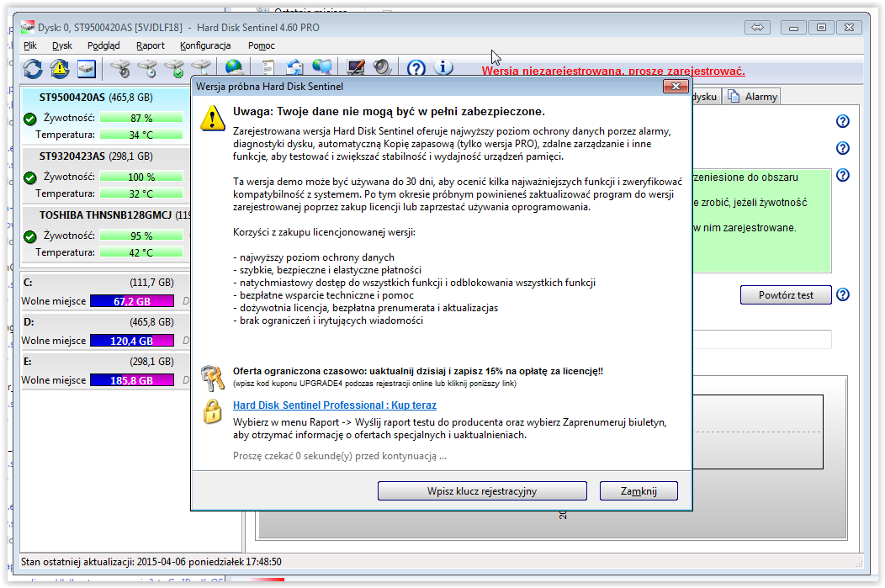
Task: Click the Uwaga warning heading in dialog
Action: [389, 111]
